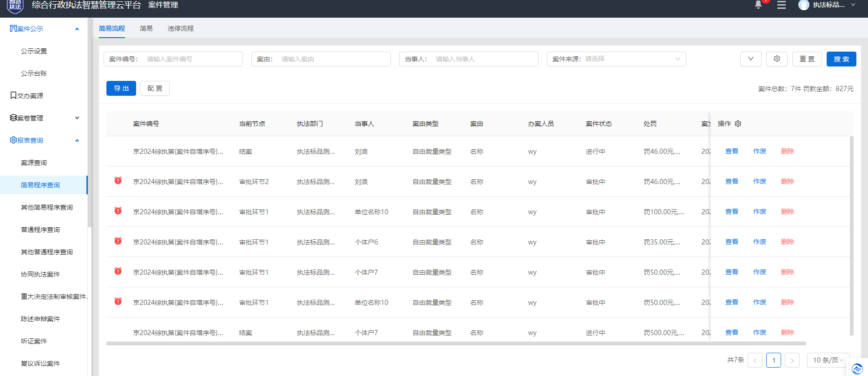Expand more search filters with chevron button
Image resolution: width=868 pixels, height=376 pixels.
(x=750, y=59)
